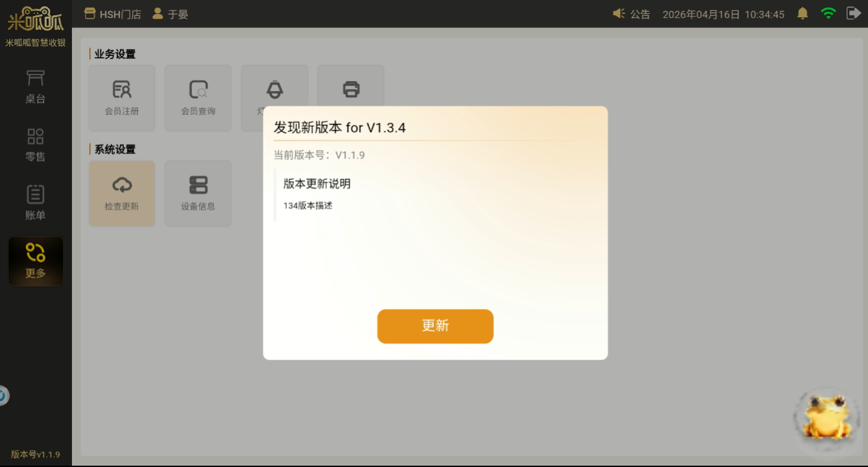Open the 会员注册 member registration tile
Image resolution: width=868 pixels, height=467 pixels.
[122, 97]
